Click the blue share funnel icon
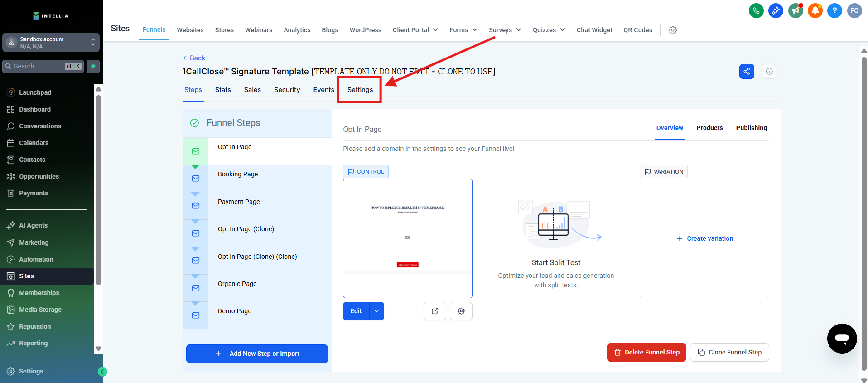 747,71
